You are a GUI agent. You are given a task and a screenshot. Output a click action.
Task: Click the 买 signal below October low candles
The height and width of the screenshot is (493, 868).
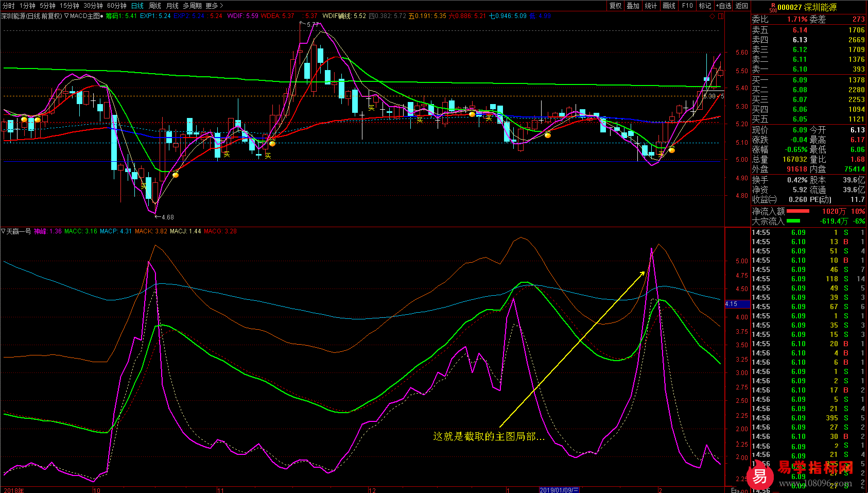click(144, 186)
